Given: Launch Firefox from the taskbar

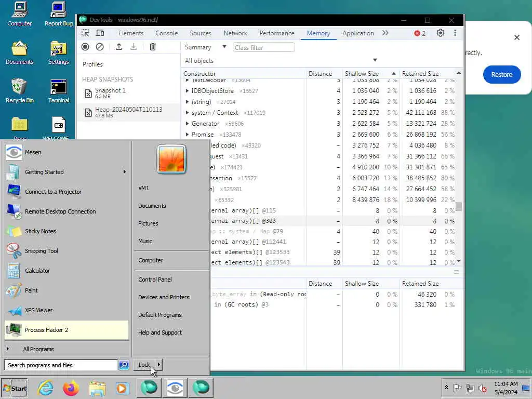Looking at the screenshot, I should 71,388.
